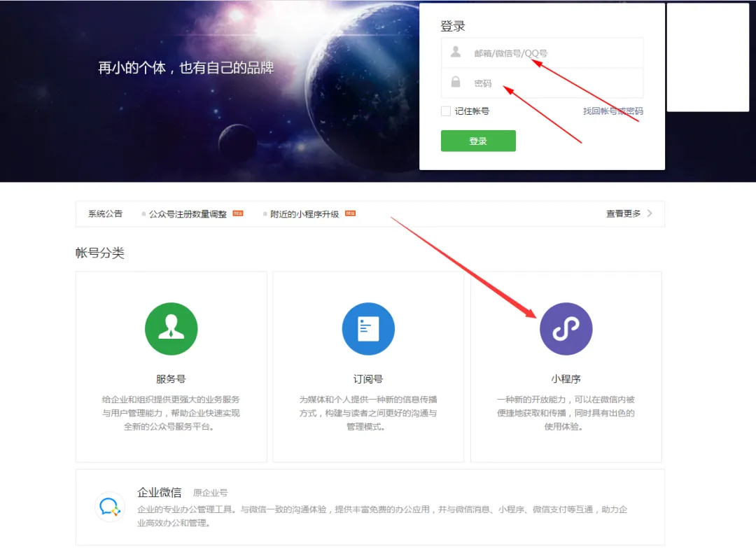The width and height of the screenshot is (756, 548).
Task: Click the 查看更多 link
Action: [x=624, y=213]
